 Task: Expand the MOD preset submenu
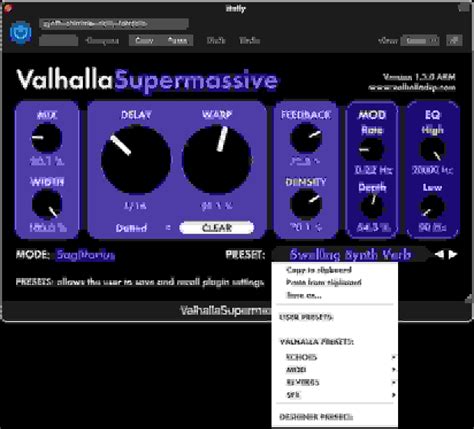335,370
